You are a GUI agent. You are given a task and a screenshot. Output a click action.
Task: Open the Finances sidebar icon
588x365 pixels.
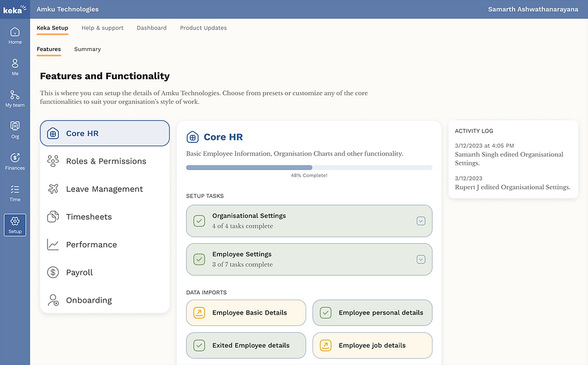15,157
